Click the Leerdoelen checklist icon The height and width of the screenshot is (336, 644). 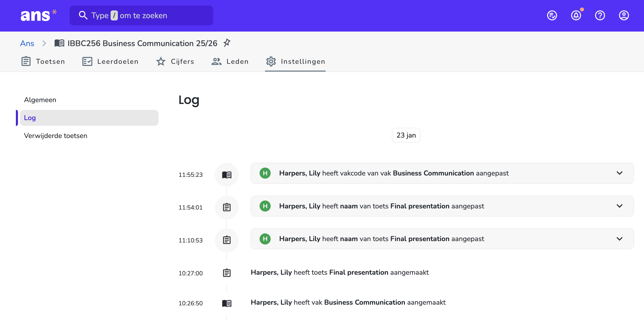point(87,61)
